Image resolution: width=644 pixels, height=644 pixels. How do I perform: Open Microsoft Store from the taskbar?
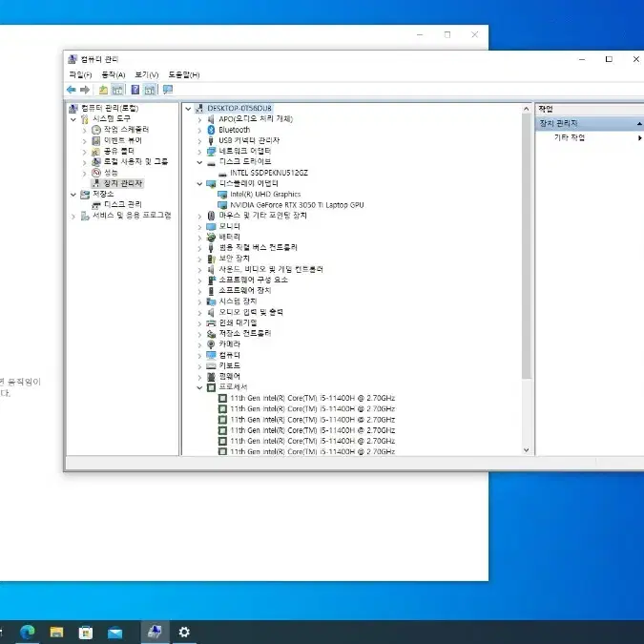[86, 632]
